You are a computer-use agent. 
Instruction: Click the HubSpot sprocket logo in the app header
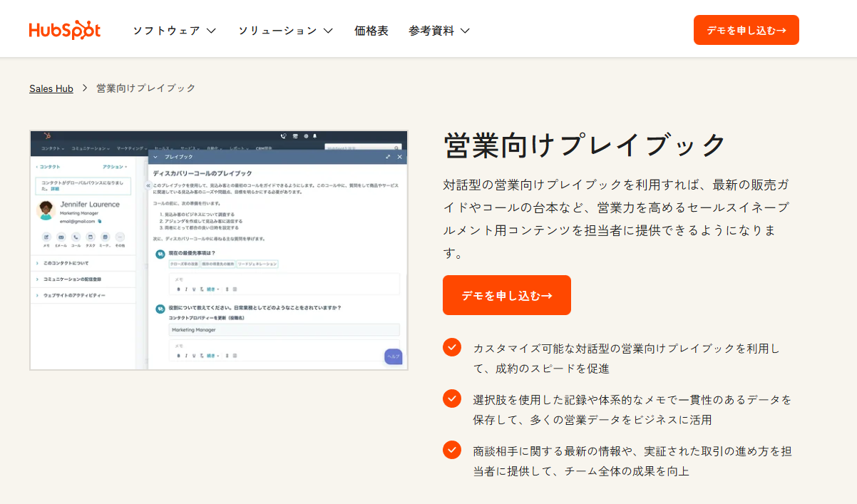49,135
